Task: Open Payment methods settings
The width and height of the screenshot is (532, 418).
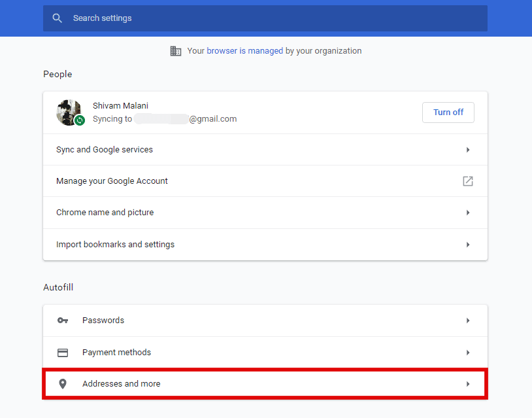Action: point(265,353)
